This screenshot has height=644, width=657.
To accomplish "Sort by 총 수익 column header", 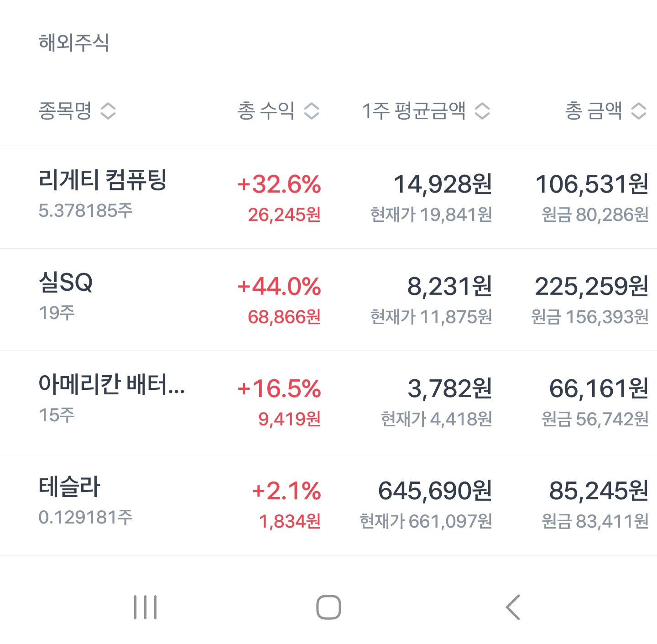I will (x=266, y=111).
